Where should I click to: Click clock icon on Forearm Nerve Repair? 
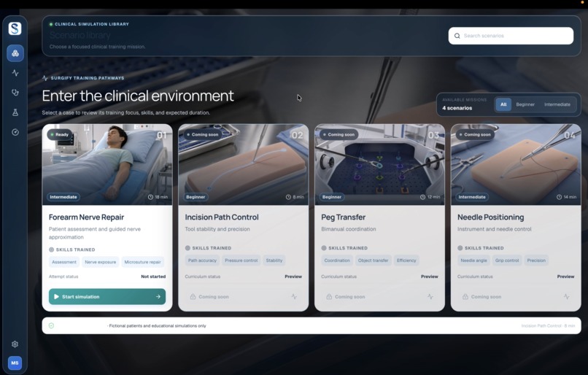pyautogui.click(x=150, y=197)
